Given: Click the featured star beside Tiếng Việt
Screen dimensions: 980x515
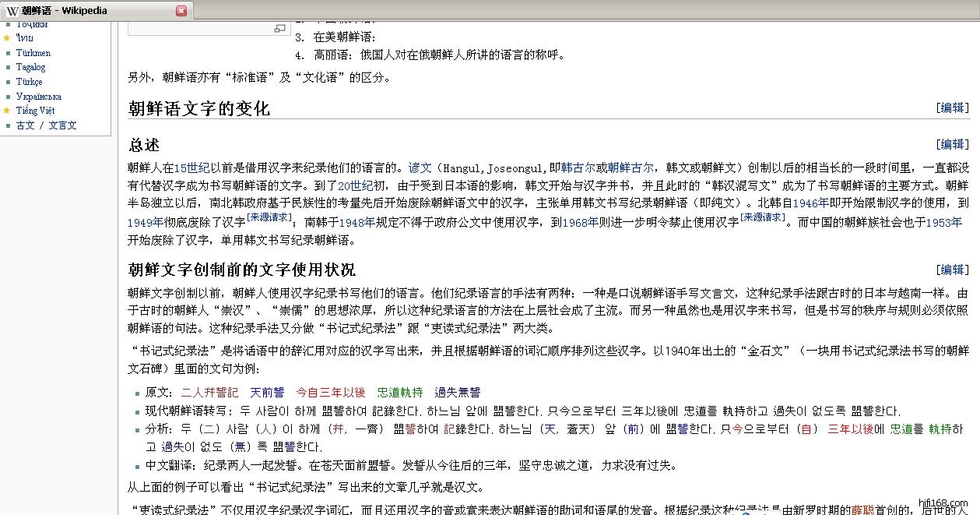Looking at the screenshot, I should pyautogui.click(x=7, y=111).
